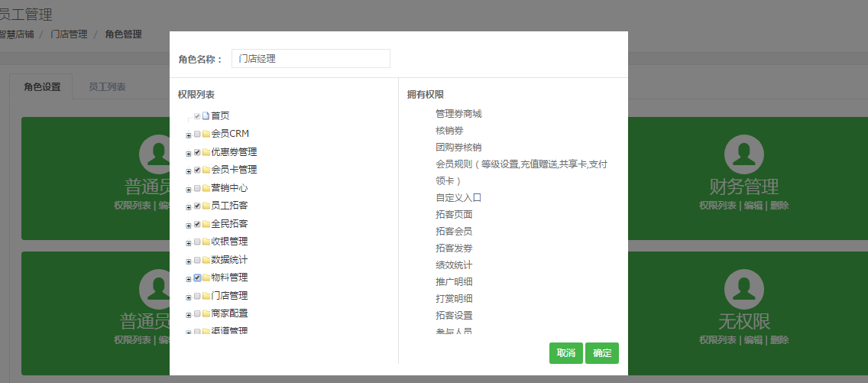
Task: Select 拓客会员 in 拥有权限 list
Action: pyautogui.click(x=454, y=232)
